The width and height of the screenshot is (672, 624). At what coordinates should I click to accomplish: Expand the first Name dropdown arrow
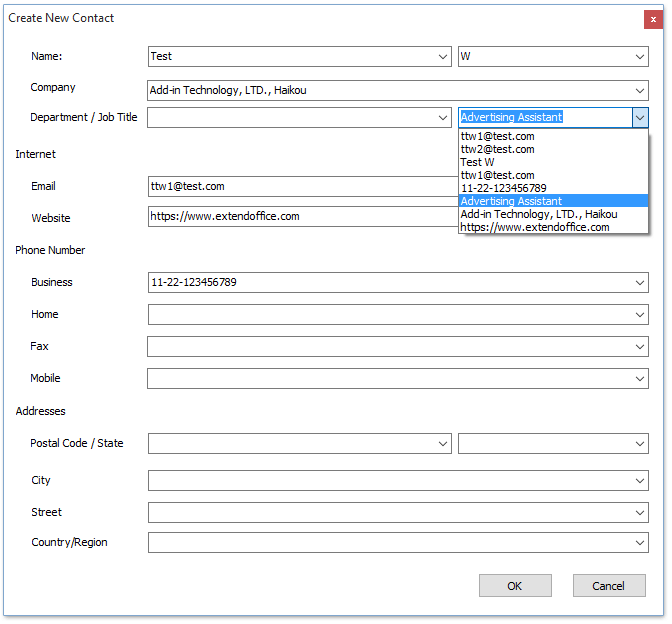click(x=443, y=57)
